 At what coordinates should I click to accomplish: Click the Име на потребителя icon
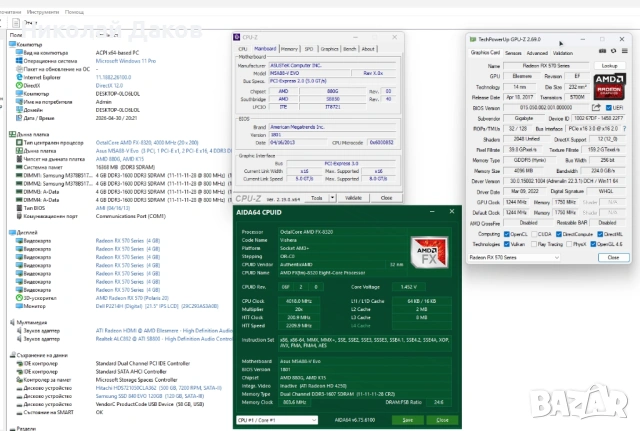(x=19, y=102)
